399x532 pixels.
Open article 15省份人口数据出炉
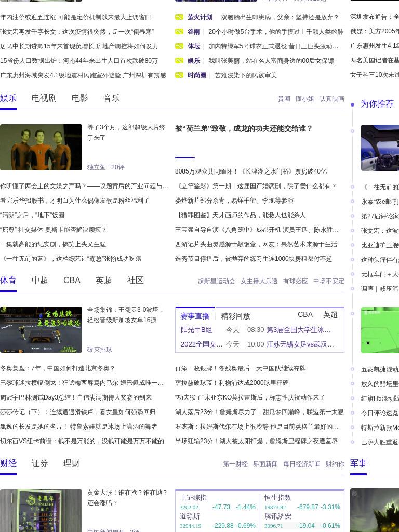(79, 61)
